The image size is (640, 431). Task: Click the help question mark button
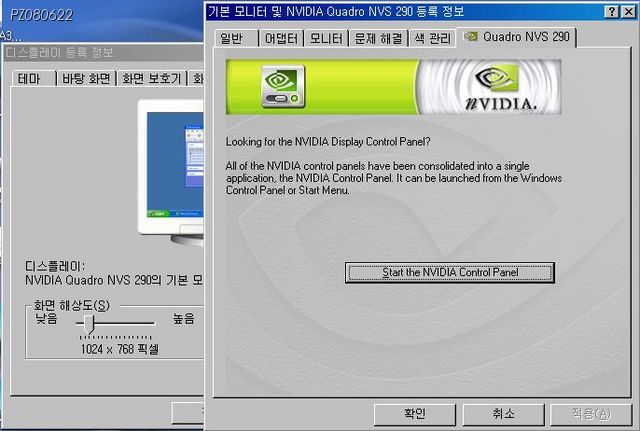[x=611, y=12]
